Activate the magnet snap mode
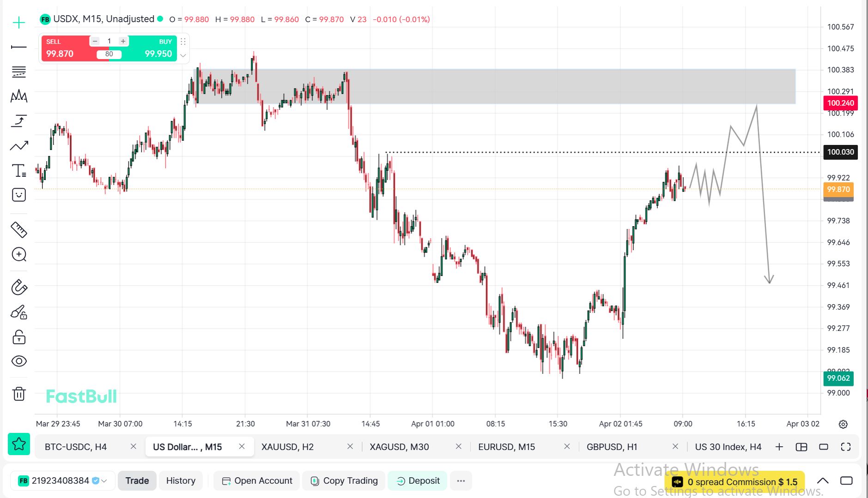 [x=19, y=287]
